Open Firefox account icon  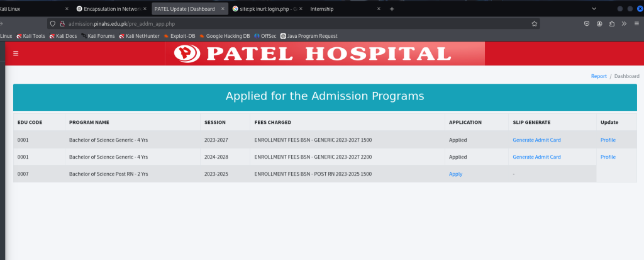(599, 24)
